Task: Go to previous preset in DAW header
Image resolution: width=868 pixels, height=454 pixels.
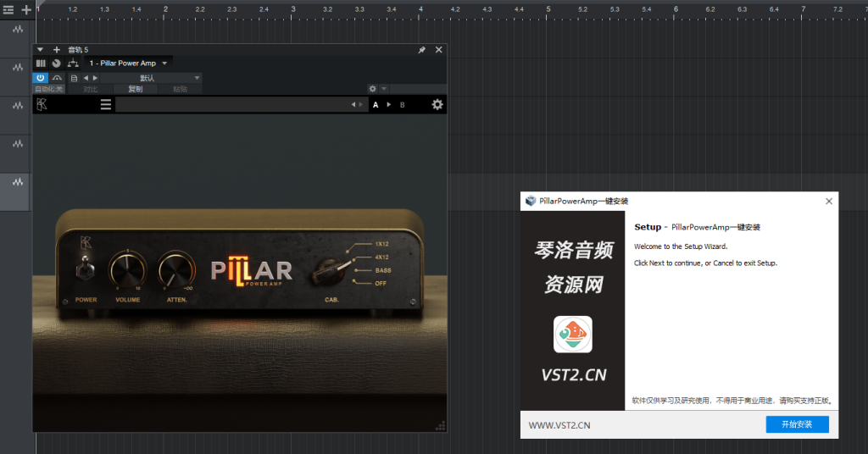Action: point(86,78)
